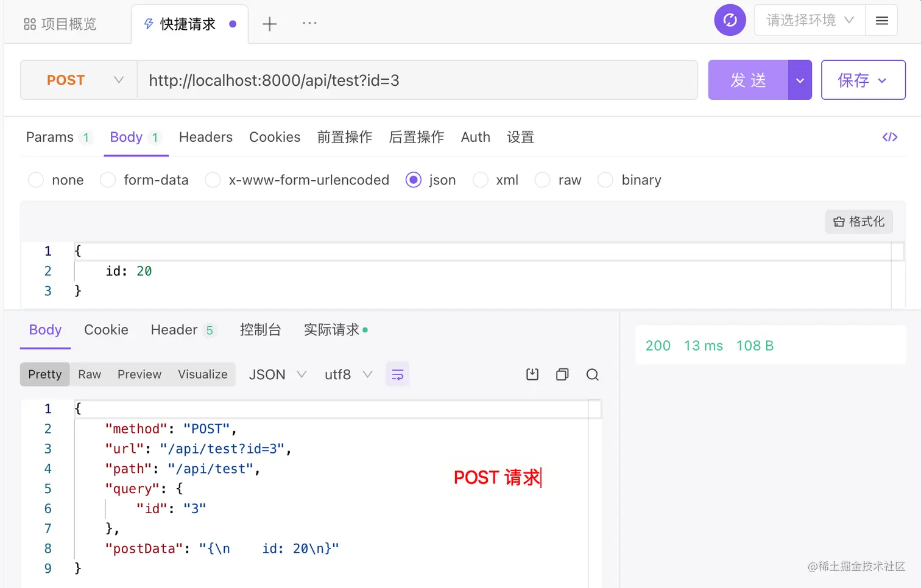
Task: Open the hamburger menu at top right
Action: 881,20
